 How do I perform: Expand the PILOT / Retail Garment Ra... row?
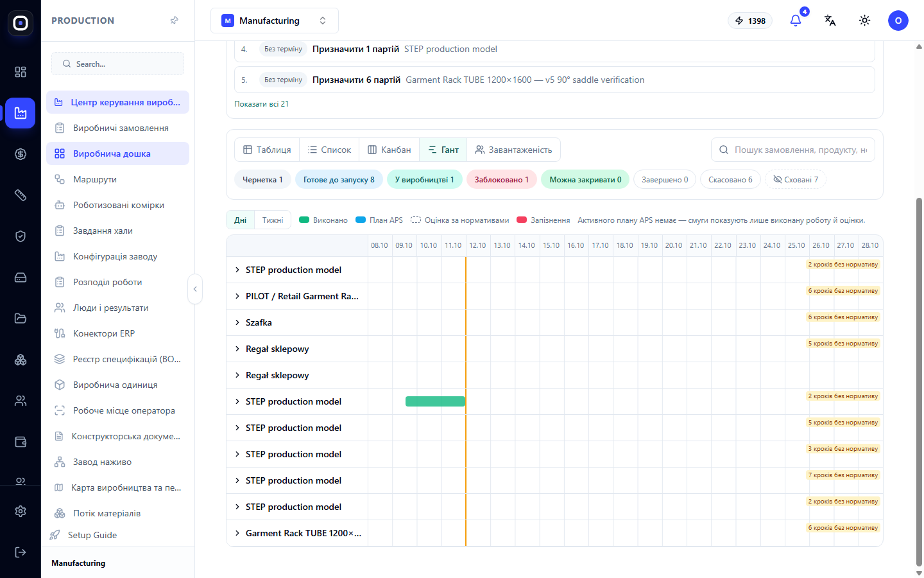237,296
